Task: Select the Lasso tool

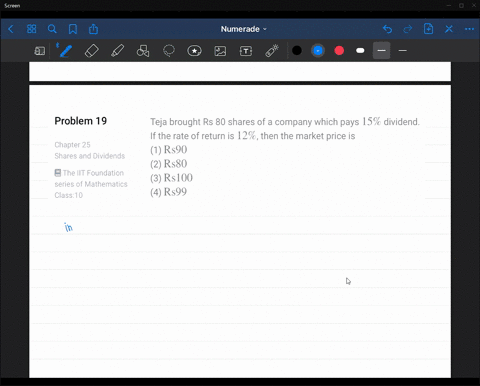Action: pyautogui.click(x=169, y=51)
